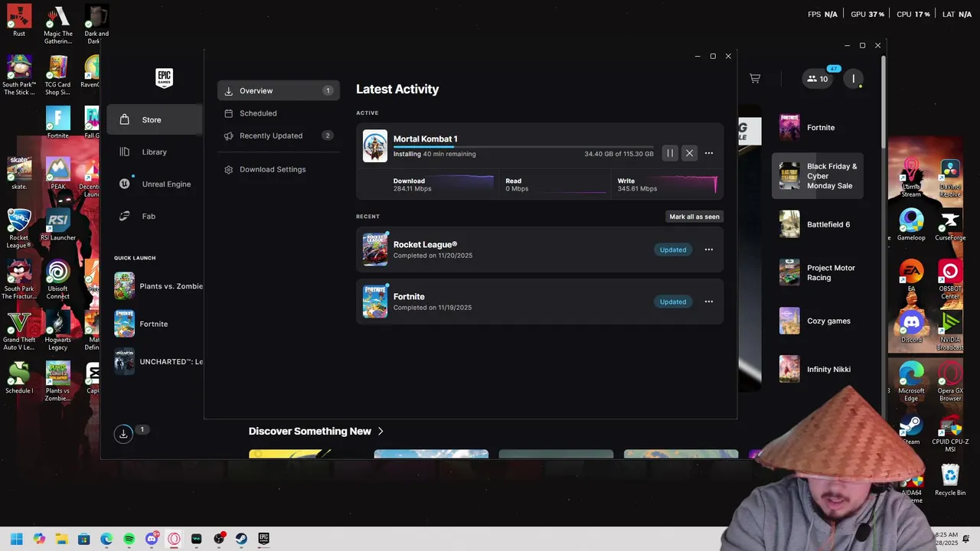Click the store page vertical scrollbar
Image resolution: width=980 pixels, height=551 pixels.
[883, 103]
